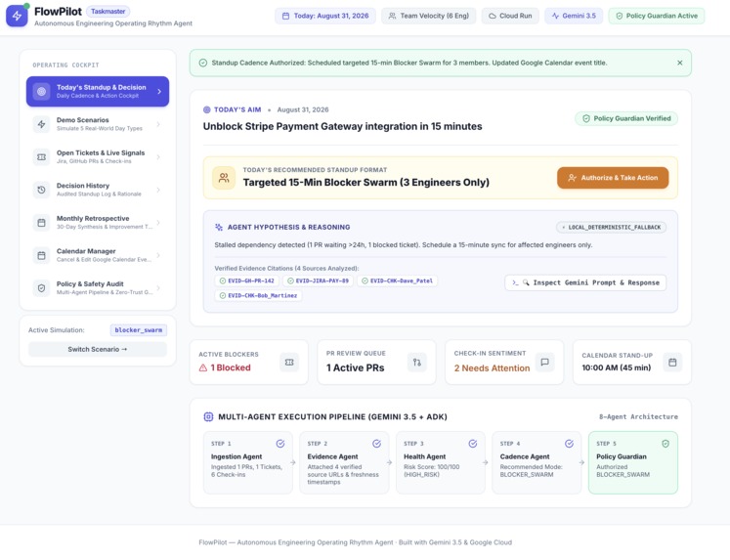Open Demo Scenarios section

pos(98,124)
